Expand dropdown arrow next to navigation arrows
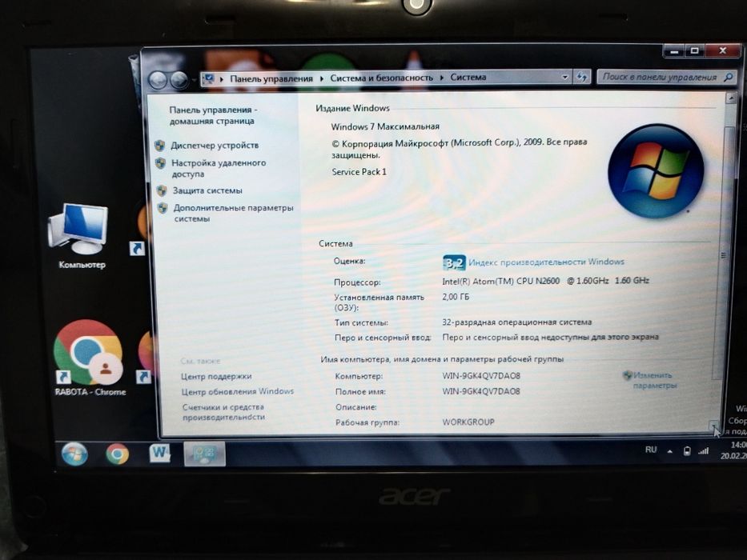The image size is (747, 560). [194, 81]
